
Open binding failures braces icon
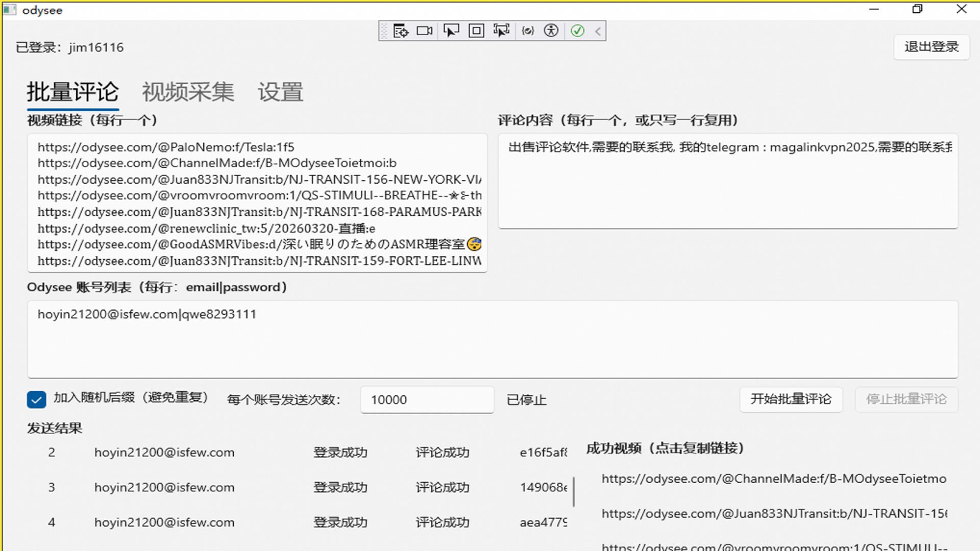[x=528, y=31]
